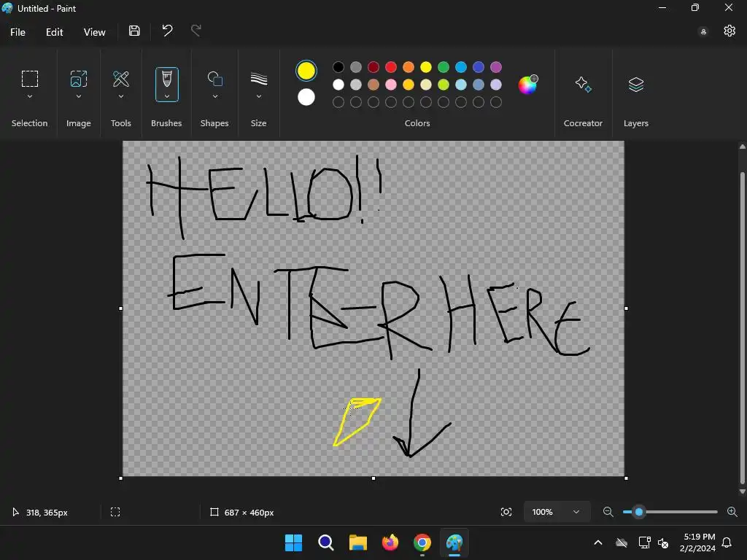Image resolution: width=747 pixels, height=560 pixels.
Task: Pick the orange color swatch
Action: [409, 67]
